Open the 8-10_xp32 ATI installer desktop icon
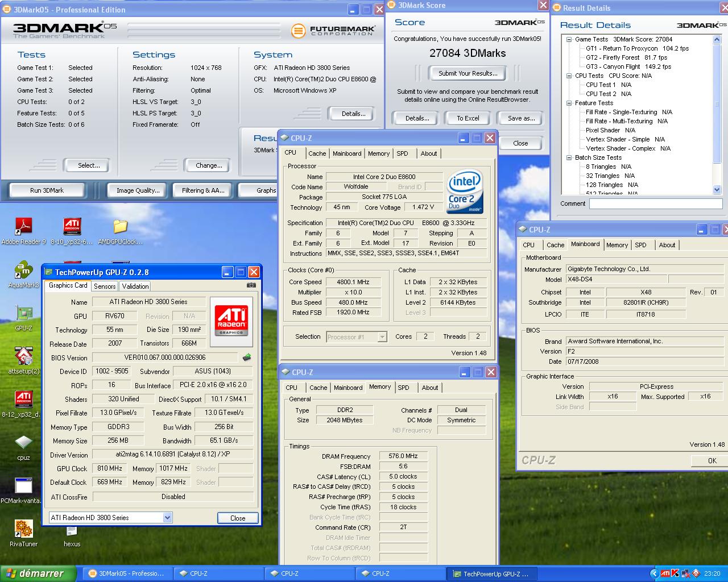 pyautogui.click(x=72, y=226)
